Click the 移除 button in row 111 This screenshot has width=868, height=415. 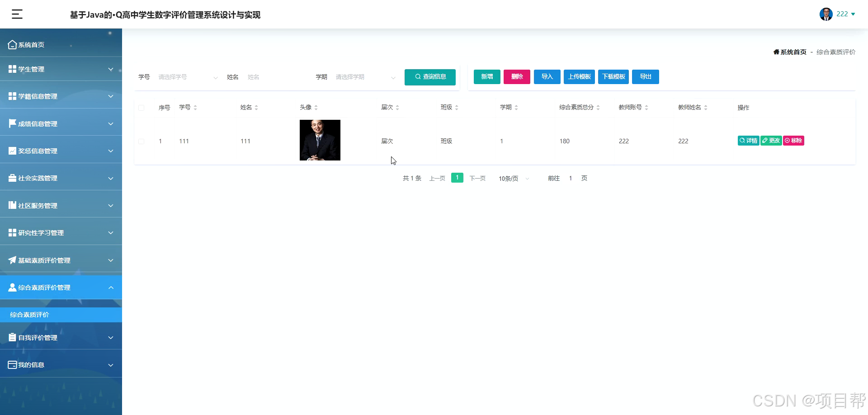coord(793,141)
